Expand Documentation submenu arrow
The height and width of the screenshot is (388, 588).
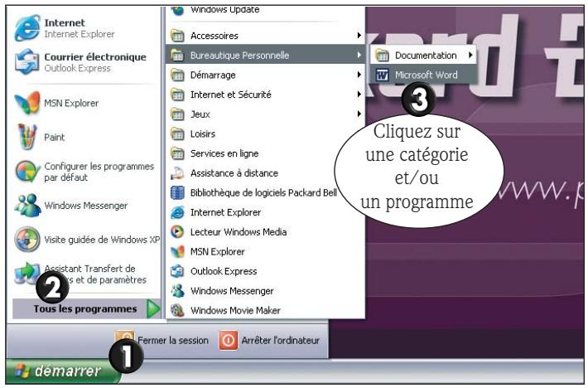[x=470, y=56]
